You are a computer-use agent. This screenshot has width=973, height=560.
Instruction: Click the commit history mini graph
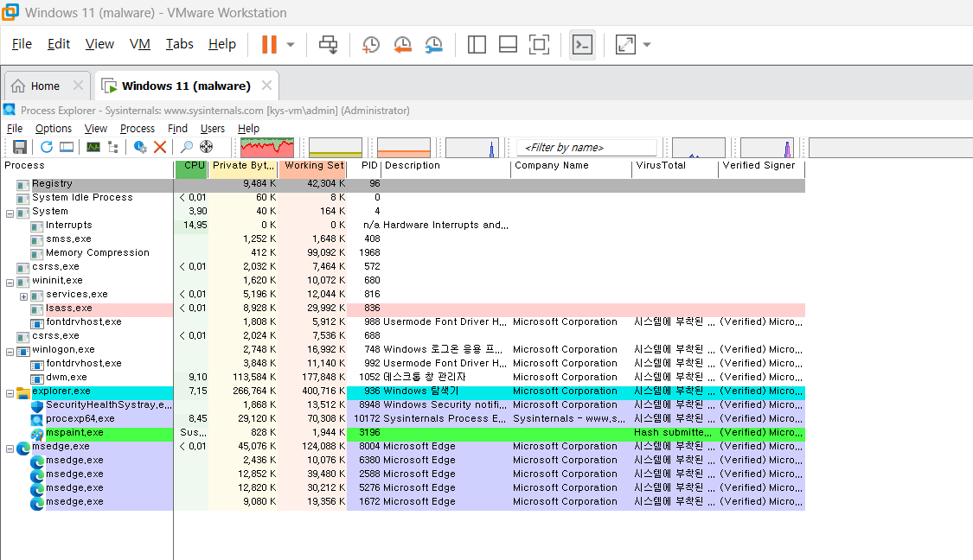[x=335, y=148]
